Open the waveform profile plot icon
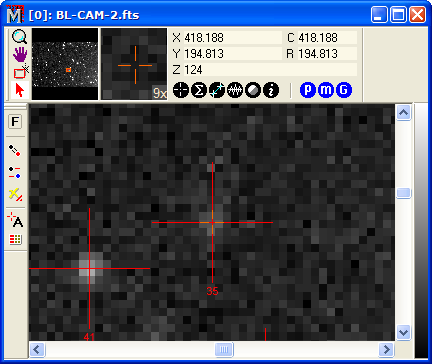Viewport: 432px width, 364px height. pyautogui.click(x=235, y=90)
